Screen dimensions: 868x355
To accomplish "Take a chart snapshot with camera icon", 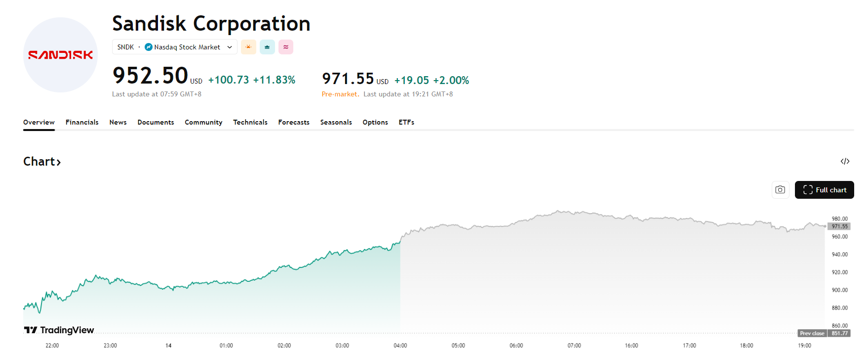I will [780, 190].
